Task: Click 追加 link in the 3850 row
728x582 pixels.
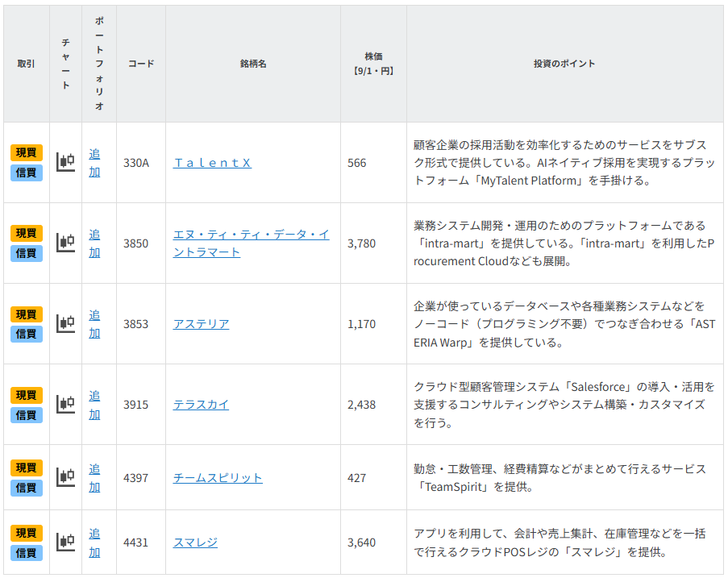Action: click(94, 243)
